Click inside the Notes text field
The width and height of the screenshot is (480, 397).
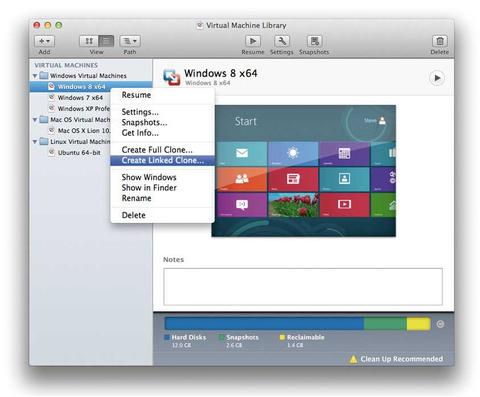[303, 287]
